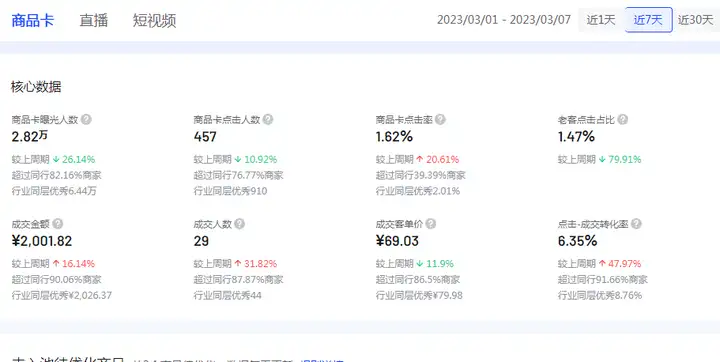Click the 10.92% decrease indicator
The image size is (720, 362).
255,160
